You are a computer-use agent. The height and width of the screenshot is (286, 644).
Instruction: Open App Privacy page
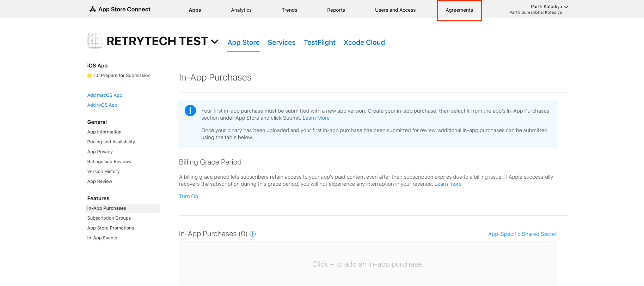(100, 152)
